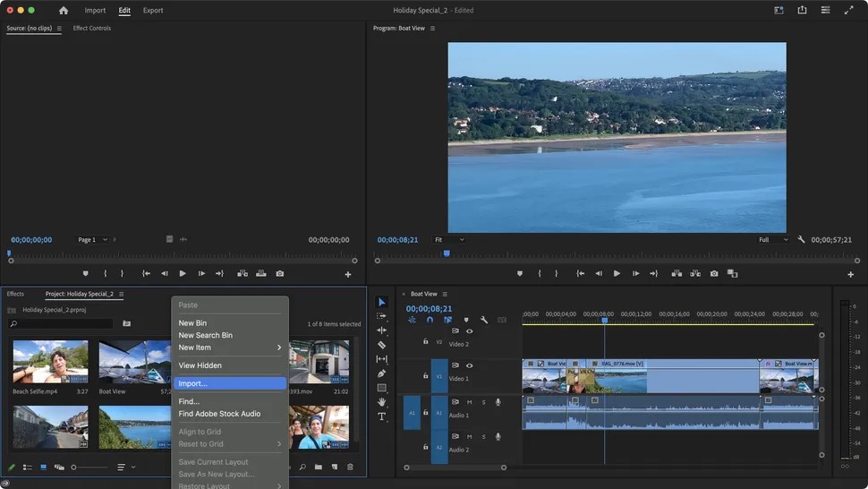Select the Type tool
This screenshot has height=489, width=868.
[x=381, y=416]
